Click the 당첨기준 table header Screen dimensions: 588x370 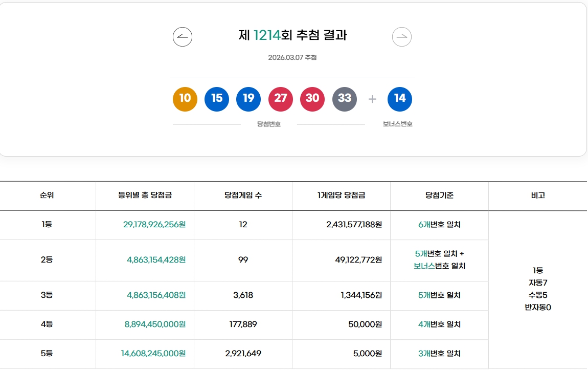click(x=440, y=195)
